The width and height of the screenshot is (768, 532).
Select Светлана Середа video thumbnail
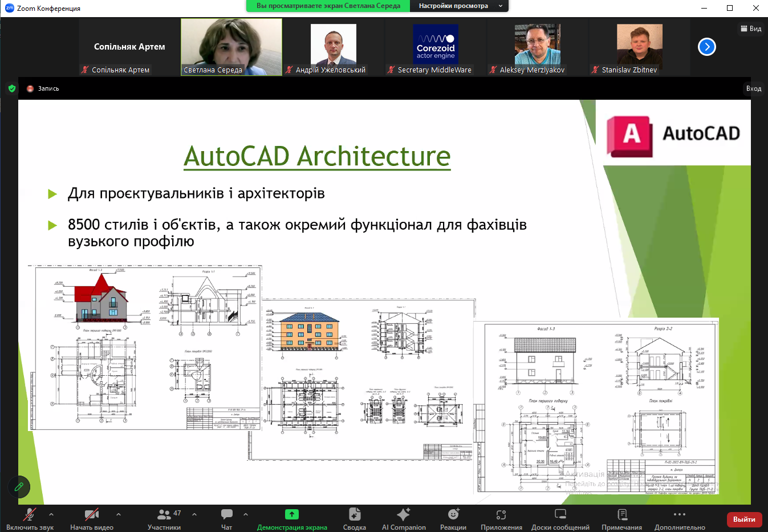click(231, 47)
